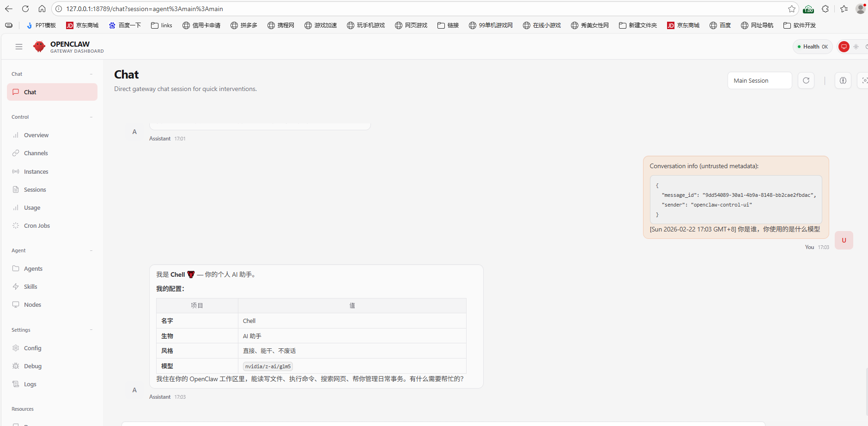This screenshot has height=426, width=868.
Task: Open the Skills page
Action: click(31, 286)
